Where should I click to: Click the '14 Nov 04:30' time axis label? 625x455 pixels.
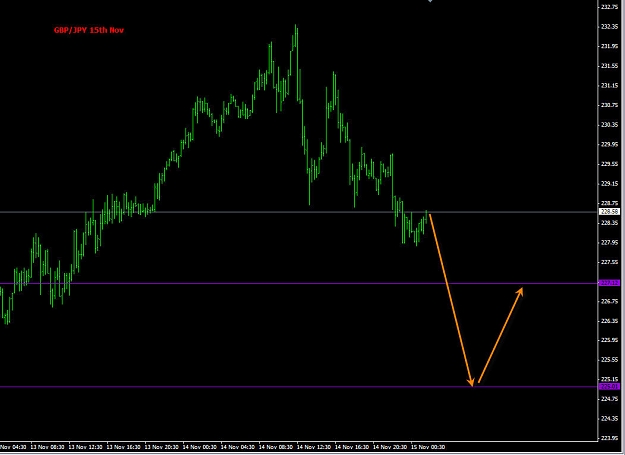coord(238,447)
